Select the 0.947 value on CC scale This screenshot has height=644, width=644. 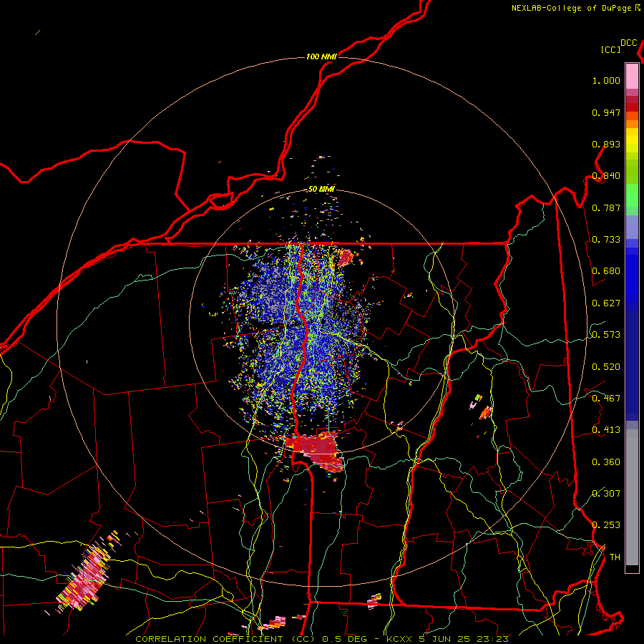pyautogui.click(x=606, y=112)
